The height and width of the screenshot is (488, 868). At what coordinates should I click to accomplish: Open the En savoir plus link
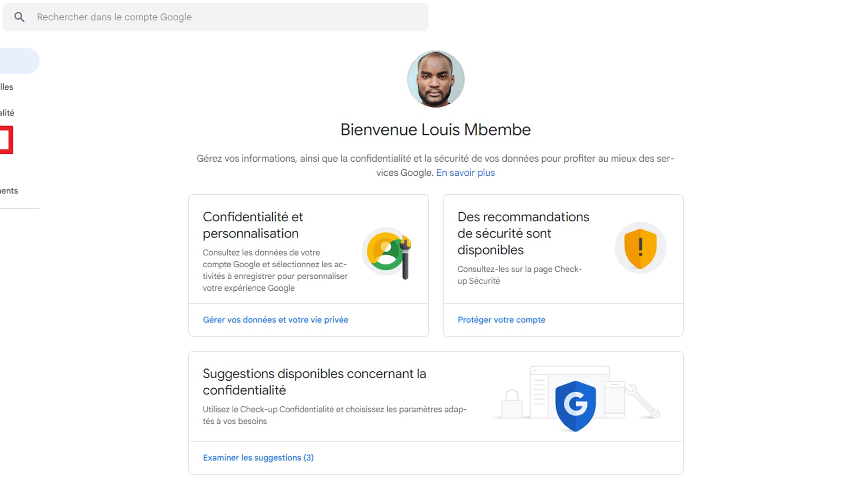pyautogui.click(x=465, y=173)
